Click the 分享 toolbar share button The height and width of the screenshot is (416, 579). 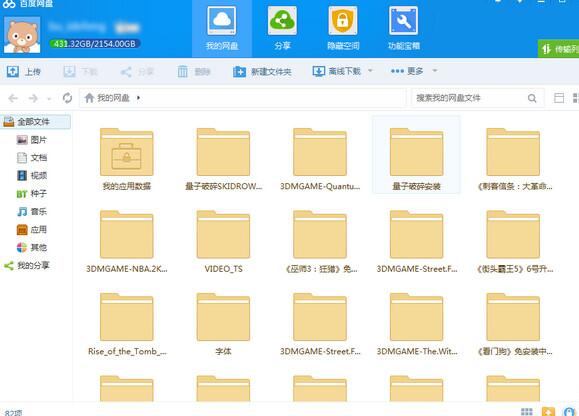(137, 71)
